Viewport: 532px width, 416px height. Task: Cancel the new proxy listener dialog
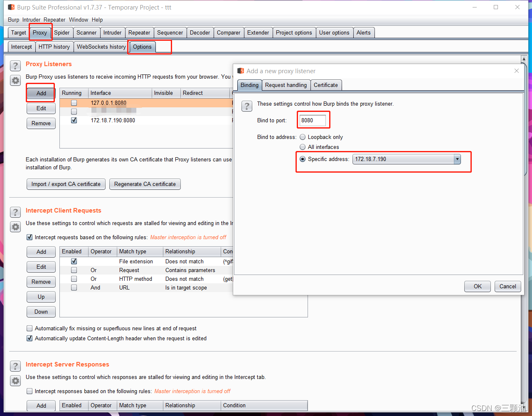pyautogui.click(x=508, y=286)
